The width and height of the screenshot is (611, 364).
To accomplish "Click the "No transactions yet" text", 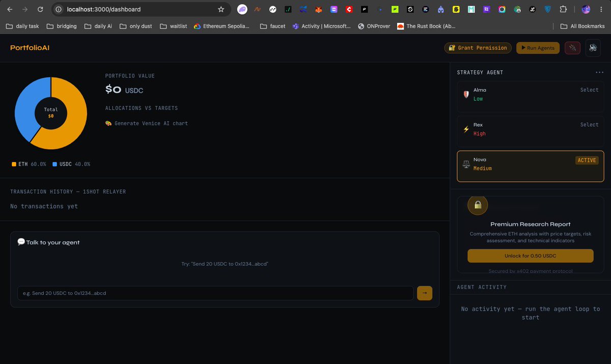I will point(44,206).
